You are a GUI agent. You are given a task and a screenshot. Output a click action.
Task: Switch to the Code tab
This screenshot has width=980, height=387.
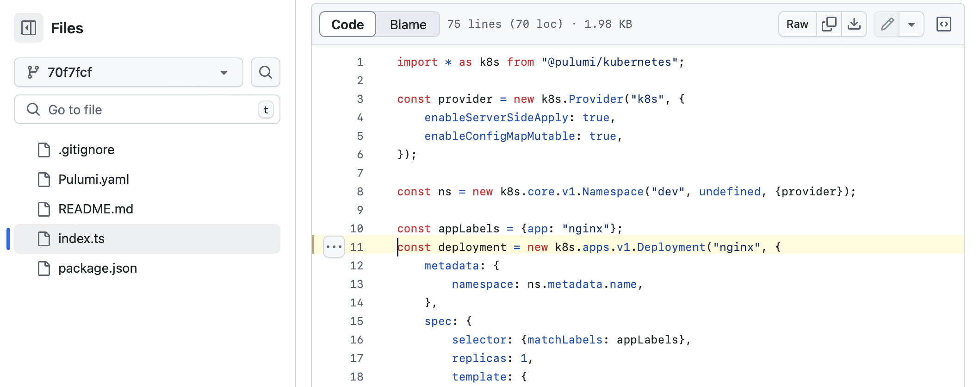pos(347,24)
